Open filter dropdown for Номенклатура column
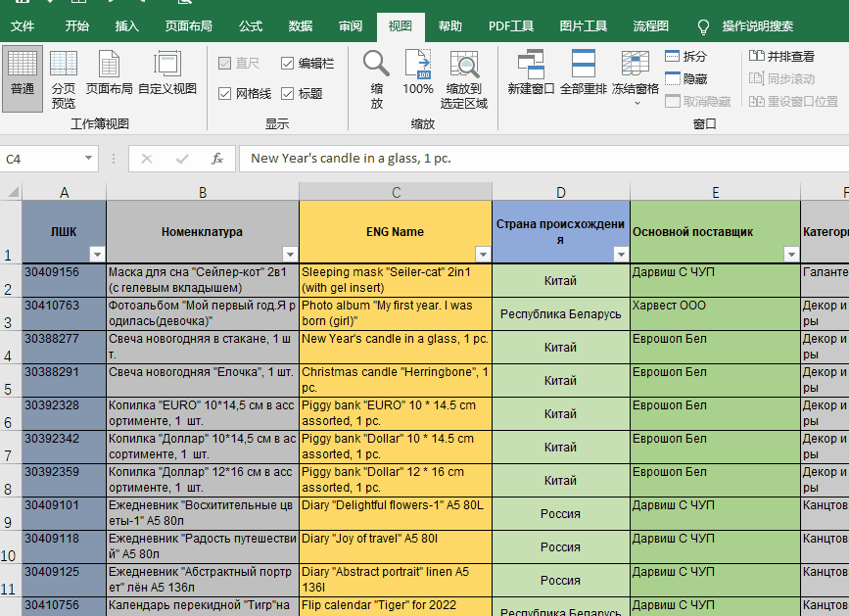Image resolution: width=849 pixels, height=616 pixels. [x=289, y=255]
